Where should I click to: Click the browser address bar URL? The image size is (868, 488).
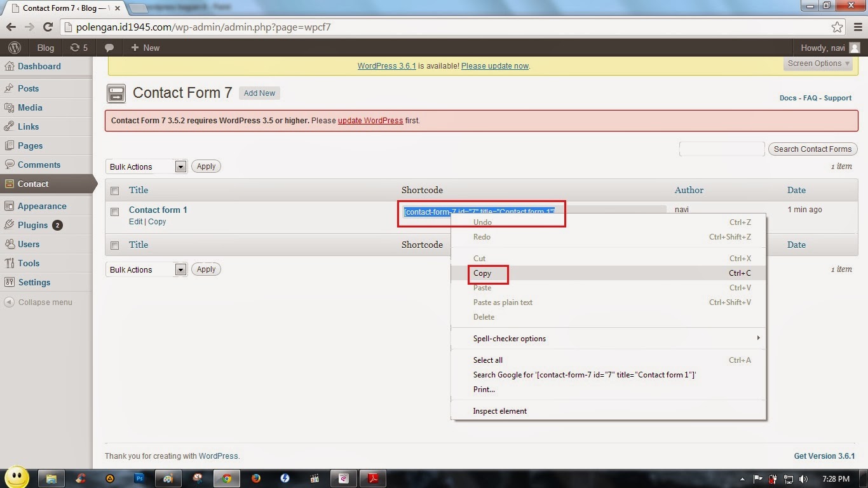[203, 27]
